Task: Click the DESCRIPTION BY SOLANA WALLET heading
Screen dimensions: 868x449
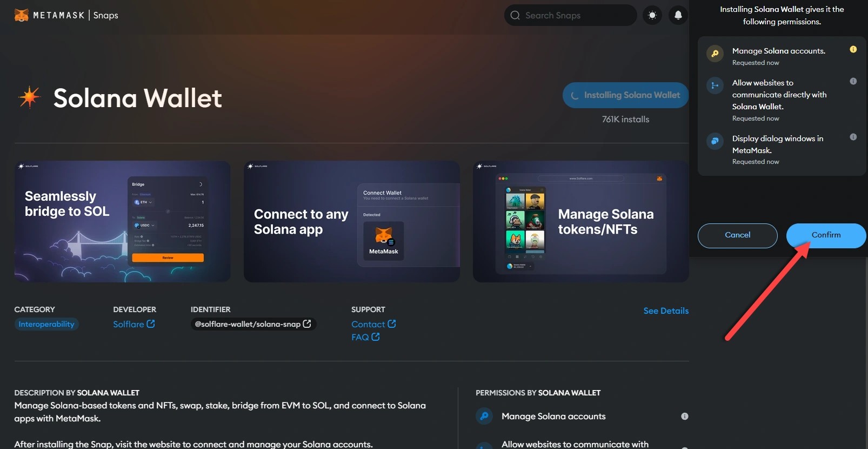Action: (77, 393)
